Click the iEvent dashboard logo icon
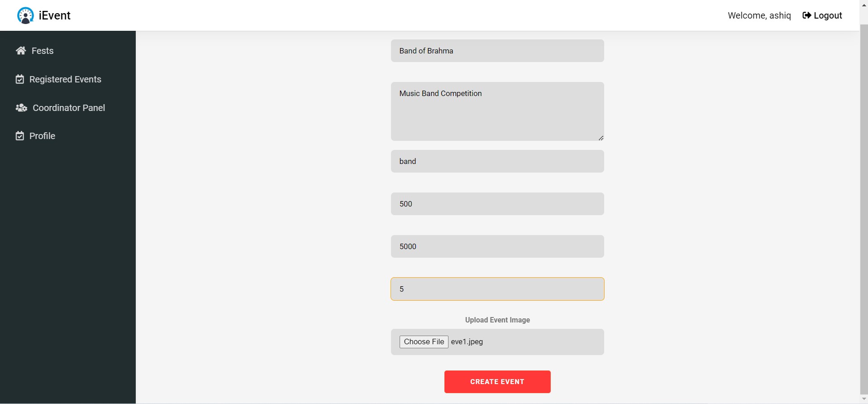The width and height of the screenshot is (868, 404). [x=26, y=14]
